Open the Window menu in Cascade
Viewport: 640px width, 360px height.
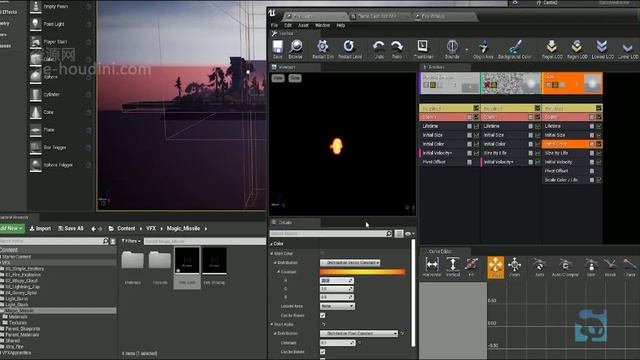point(322,25)
